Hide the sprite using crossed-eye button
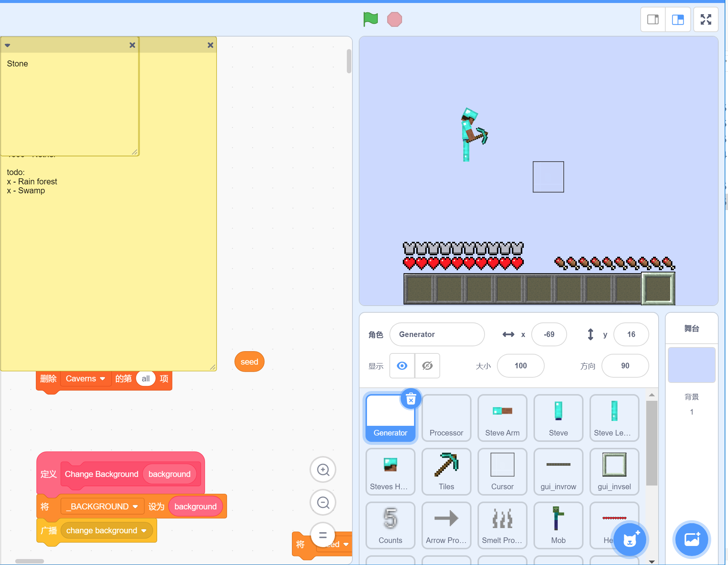The height and width of the screenshot is (565, 728). pos(427,366)
